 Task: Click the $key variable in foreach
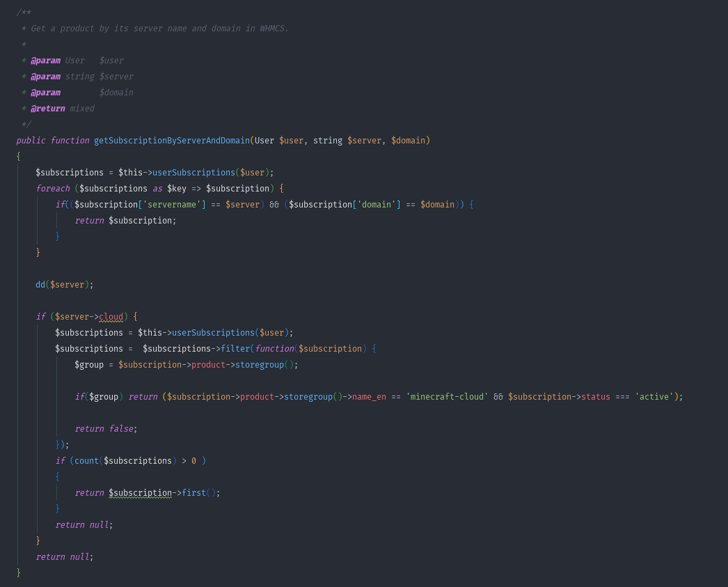(x=177, y=189)
